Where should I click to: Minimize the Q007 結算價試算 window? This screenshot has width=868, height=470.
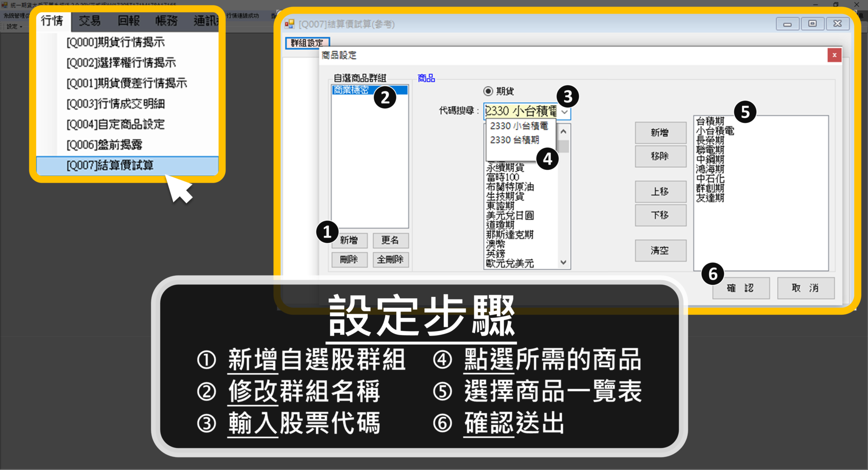pyautogui.click(x=787, y=23)
